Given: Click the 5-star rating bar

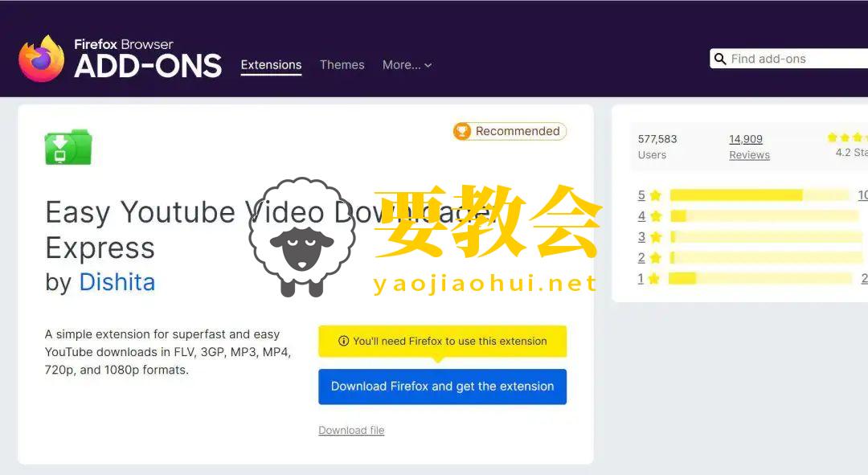Looking at the screenshot, I should tap(759, 195).
